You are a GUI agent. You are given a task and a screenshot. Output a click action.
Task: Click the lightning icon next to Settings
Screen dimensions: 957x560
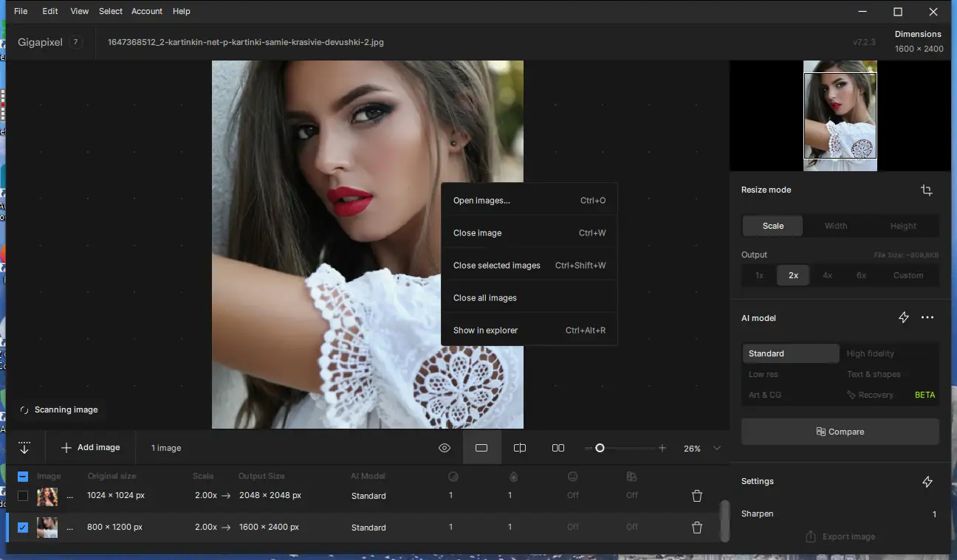click(x=927, y=482)
